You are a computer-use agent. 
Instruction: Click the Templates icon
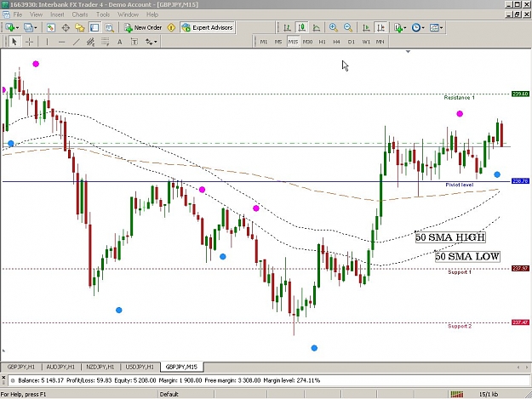click(x=434, y=27)
